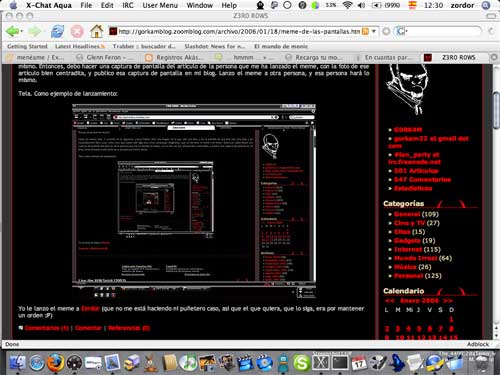The height and width of the screenshot is (375, 500).
Task: Switch to the En cuantas par... tab
Action: tap(385, 57)
